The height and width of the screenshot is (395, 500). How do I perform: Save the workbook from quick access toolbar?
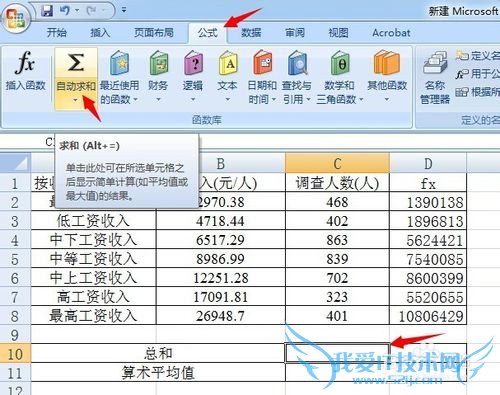tap(47, 10)
